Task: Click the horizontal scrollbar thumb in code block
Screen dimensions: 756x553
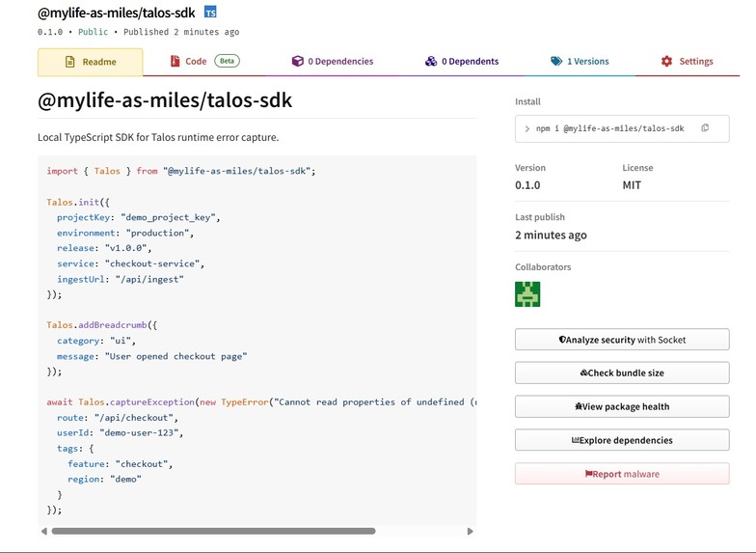Action: [213, 531]
